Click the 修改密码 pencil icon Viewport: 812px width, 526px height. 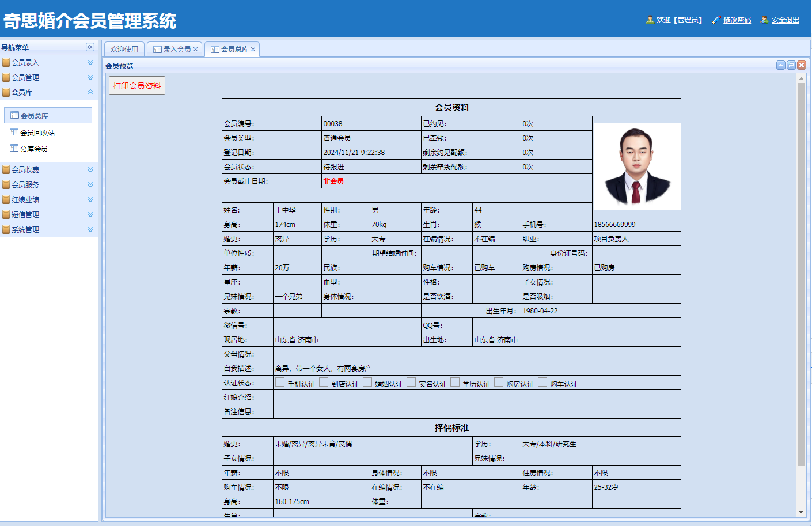click(716, 20)
